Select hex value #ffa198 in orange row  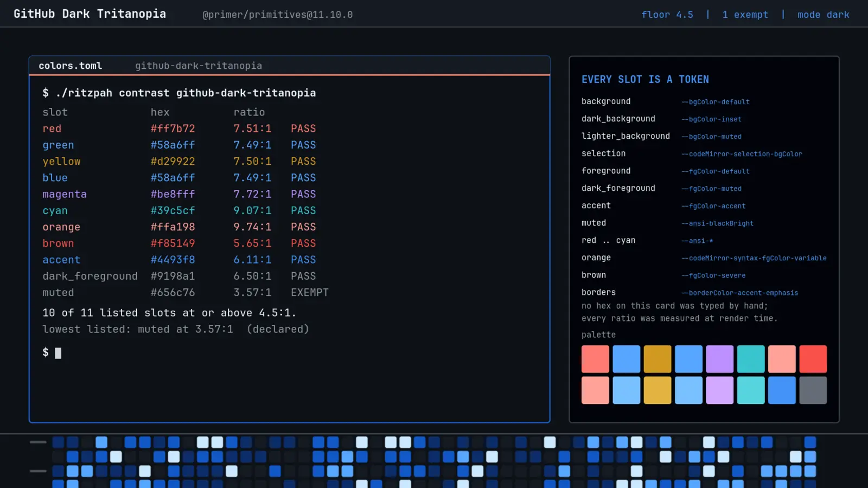pos(173,227)
